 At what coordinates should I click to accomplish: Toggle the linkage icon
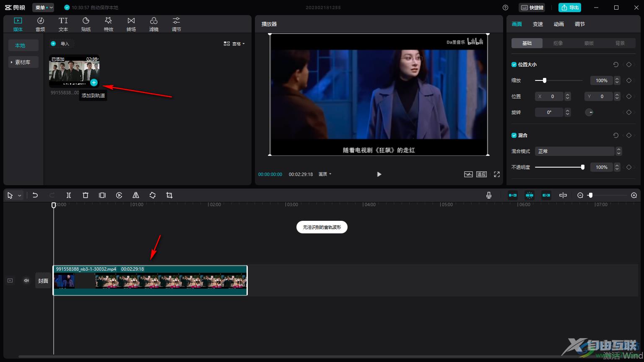pyautogui.click(x=546, y=195)
